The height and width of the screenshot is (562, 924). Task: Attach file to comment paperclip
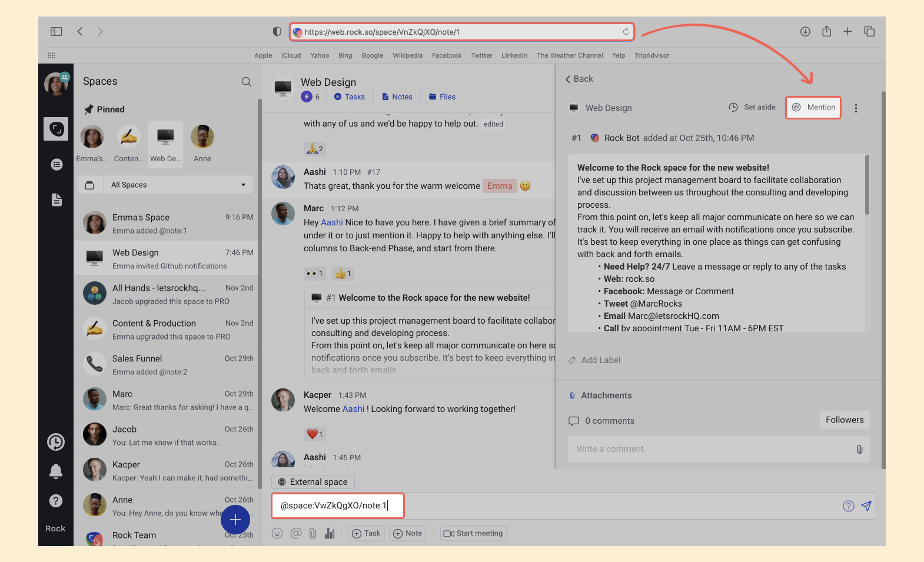tap(860, 449)
